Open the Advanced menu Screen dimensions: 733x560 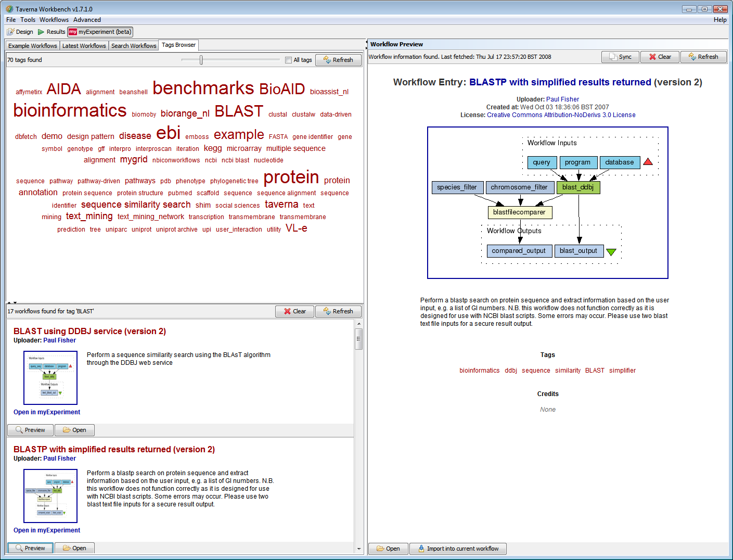tap(87, 20)
